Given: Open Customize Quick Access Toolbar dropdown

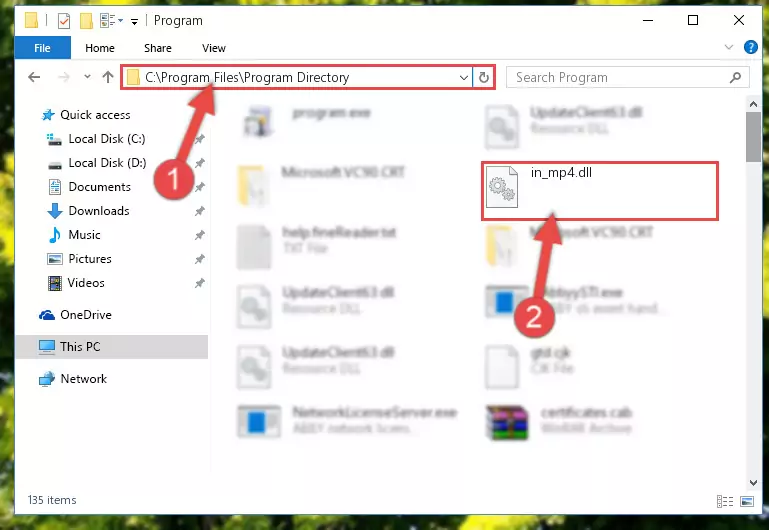Looking at the screenshot, I should point(134,21).
